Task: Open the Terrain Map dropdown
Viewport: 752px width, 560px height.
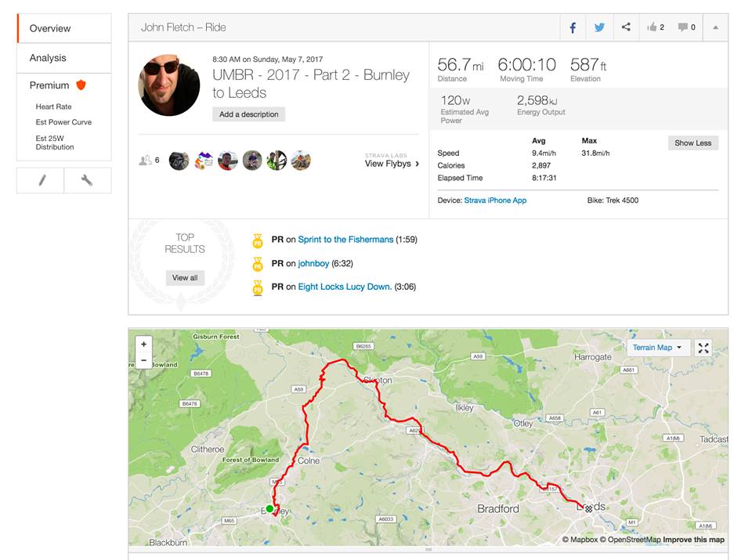Action: (x=657, y=348)
